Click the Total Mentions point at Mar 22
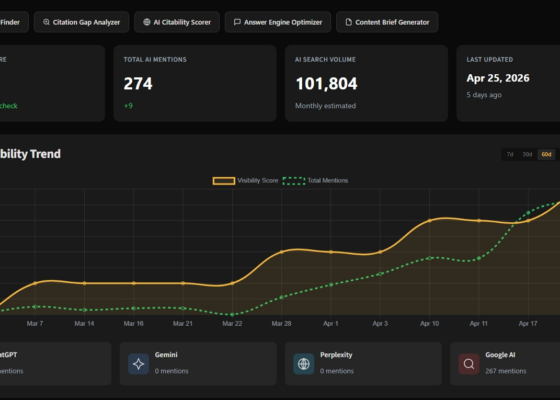Screen dimensions: 560x400 [x=232, y=315]
